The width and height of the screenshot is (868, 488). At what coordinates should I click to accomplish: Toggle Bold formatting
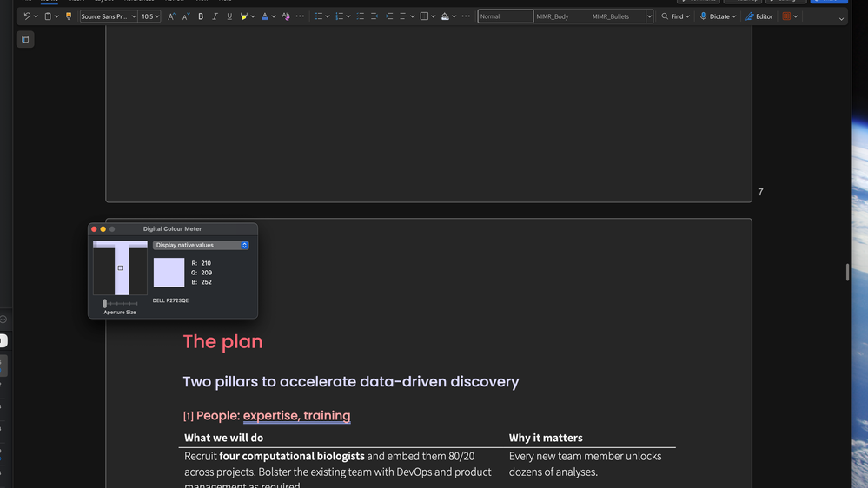201,16
